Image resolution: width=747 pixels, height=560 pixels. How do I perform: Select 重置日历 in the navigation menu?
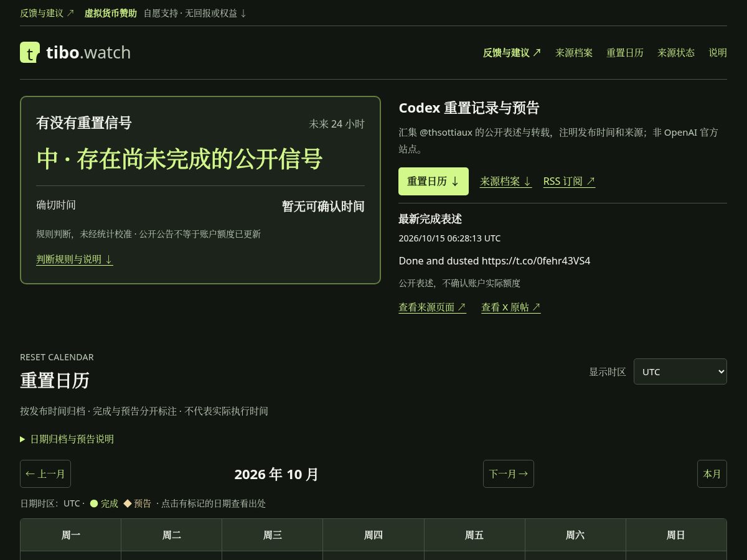(x=625, y=53)
